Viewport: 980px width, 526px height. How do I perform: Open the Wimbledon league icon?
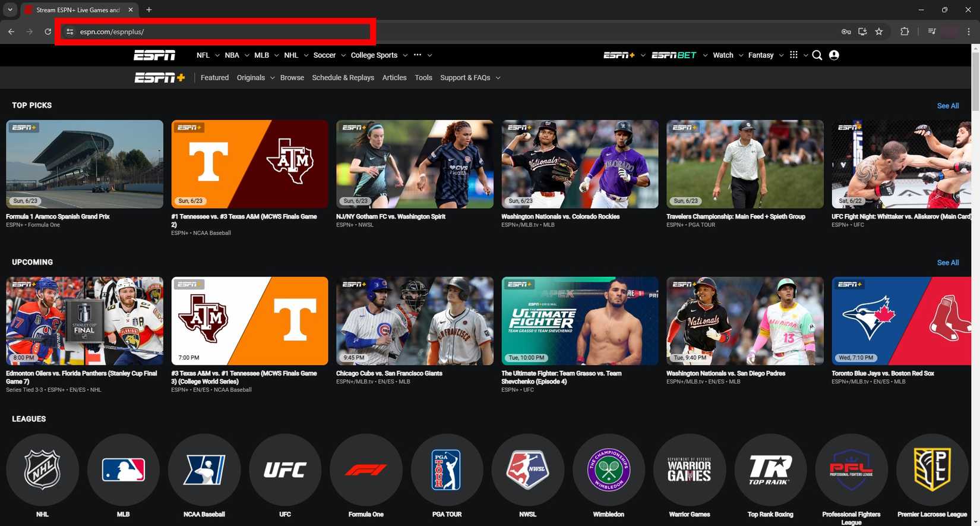[x=608, y=470]
